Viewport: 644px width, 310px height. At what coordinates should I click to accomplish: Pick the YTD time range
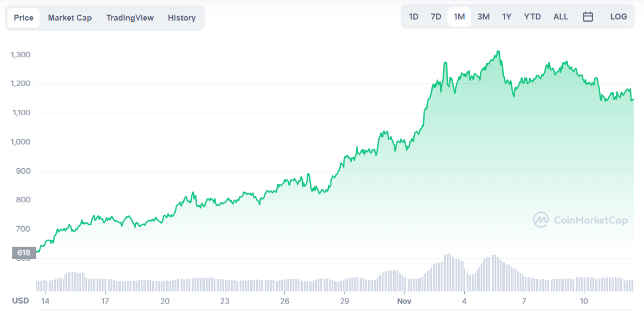click(532, 17)
